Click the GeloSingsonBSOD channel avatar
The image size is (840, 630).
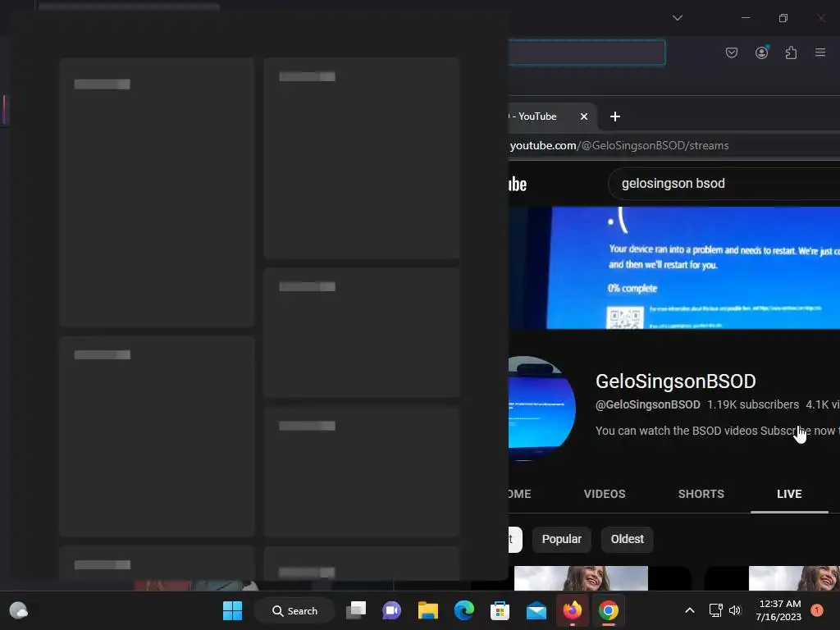pyautogui.click(x=541, y=409)
